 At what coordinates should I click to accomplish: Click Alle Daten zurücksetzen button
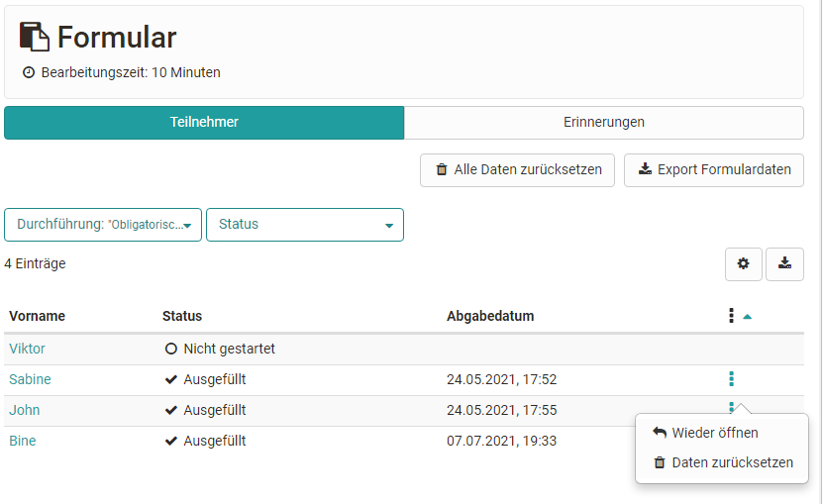click(517, 170)
